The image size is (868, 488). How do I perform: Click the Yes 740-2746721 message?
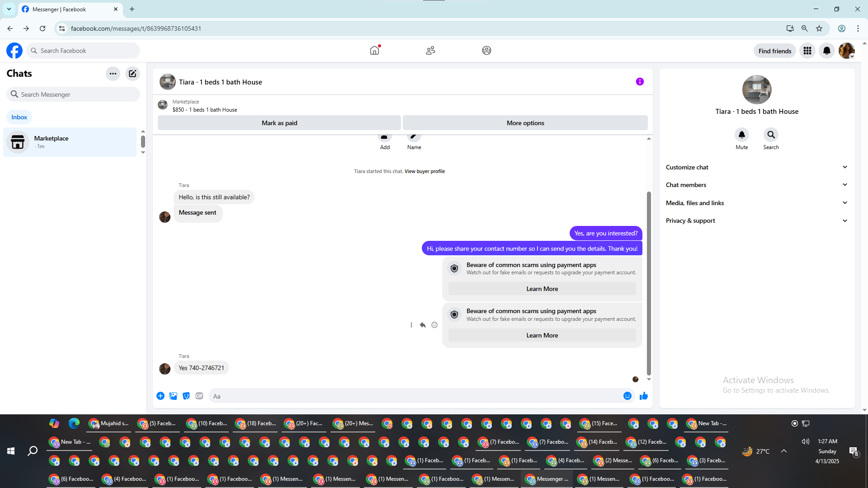(201, 368)
